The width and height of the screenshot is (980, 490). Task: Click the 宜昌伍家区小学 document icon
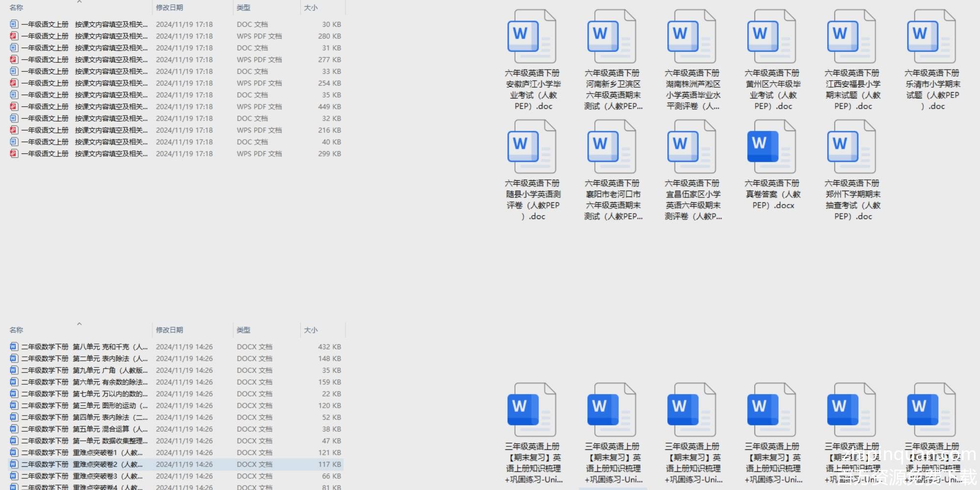(x=691, y=147)
